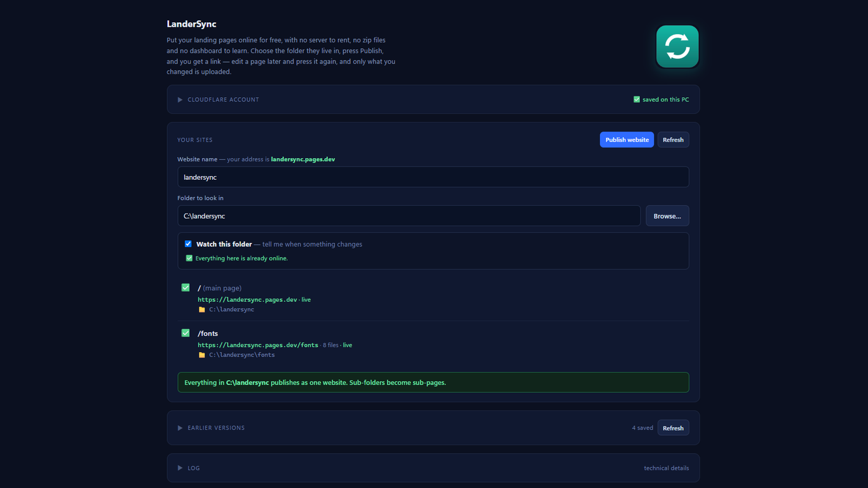Image resolution: width=868 pixels, height=488 pixels.
Task: Click the '8 files' text in the /fonts row
Action: click(x=330, y=346)
